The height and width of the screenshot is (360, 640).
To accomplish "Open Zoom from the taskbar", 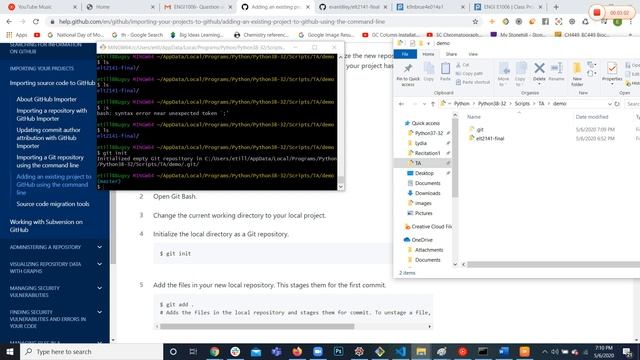I will click(x=318, y=351).
